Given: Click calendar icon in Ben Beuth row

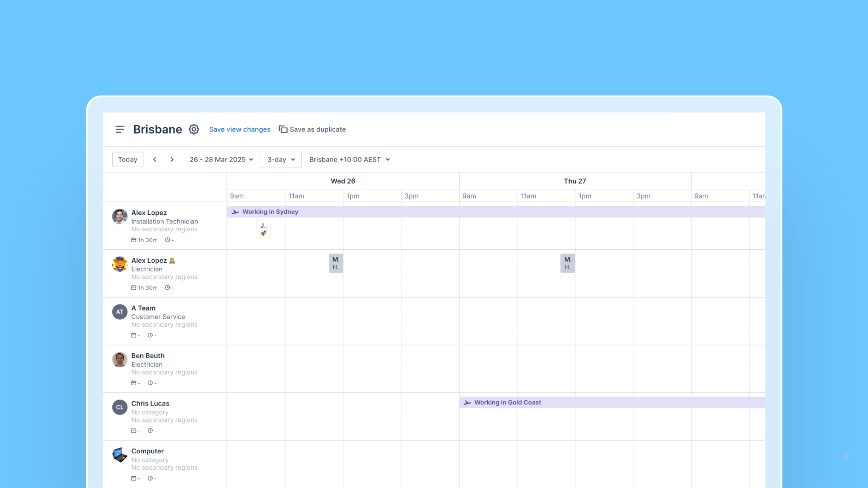Looking at the screenshot, I should pos(134,383).
